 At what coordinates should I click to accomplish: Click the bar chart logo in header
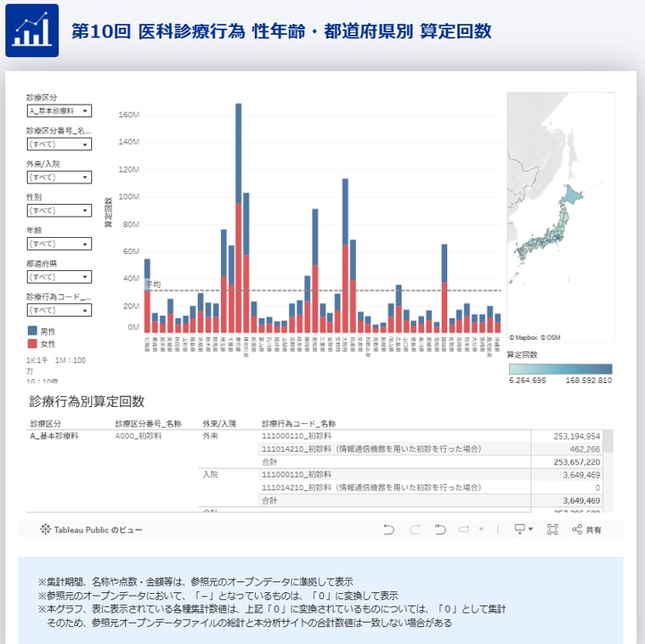32,30
